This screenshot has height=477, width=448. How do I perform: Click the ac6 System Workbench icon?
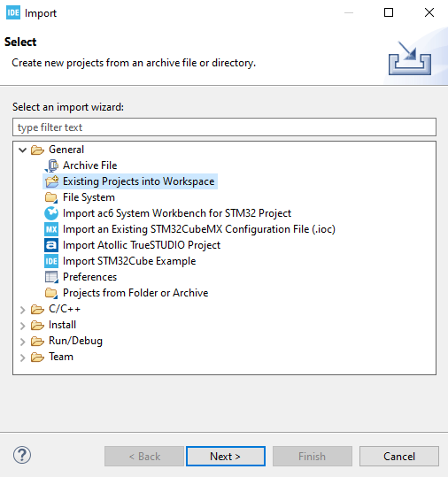tap(51, 213)
